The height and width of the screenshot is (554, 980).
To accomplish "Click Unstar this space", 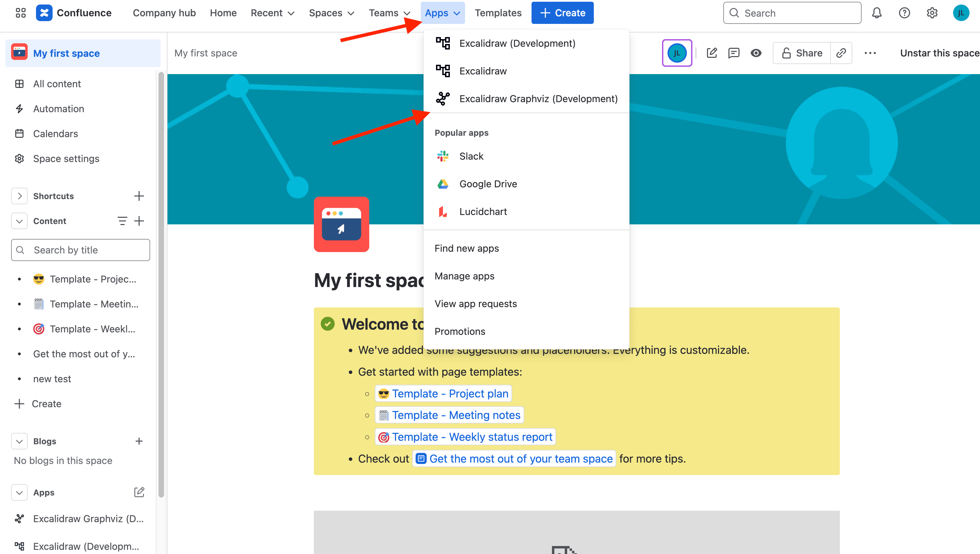I will (939, 53).
